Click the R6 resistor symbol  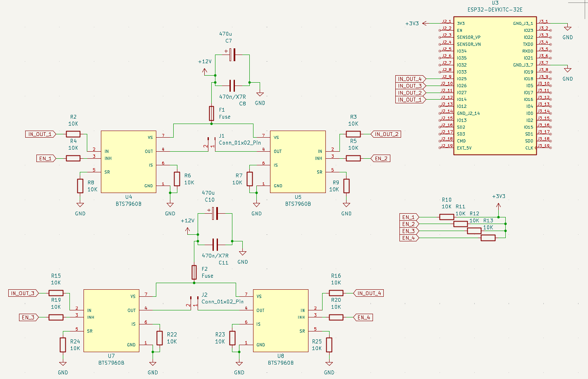pyautogui.click(x=177, y=179)
